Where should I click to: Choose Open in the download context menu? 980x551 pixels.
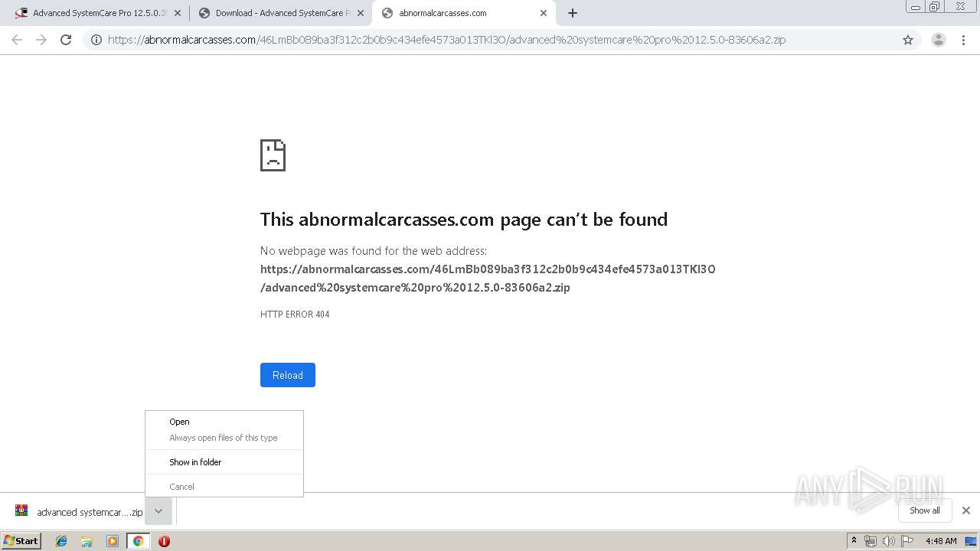(x=179, y=422)
